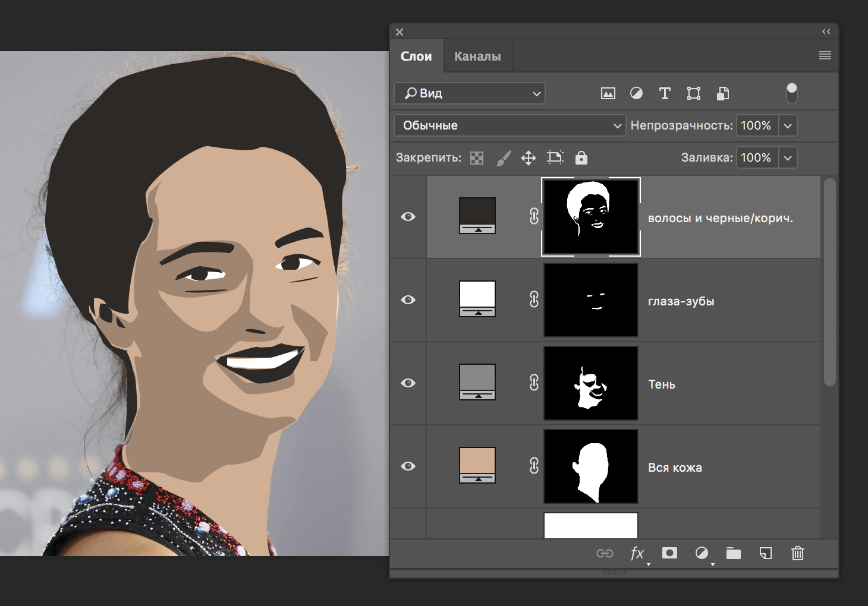Filter for type layers with the T icon
Viewport: 868px width, 606px height.
[664, 93]
